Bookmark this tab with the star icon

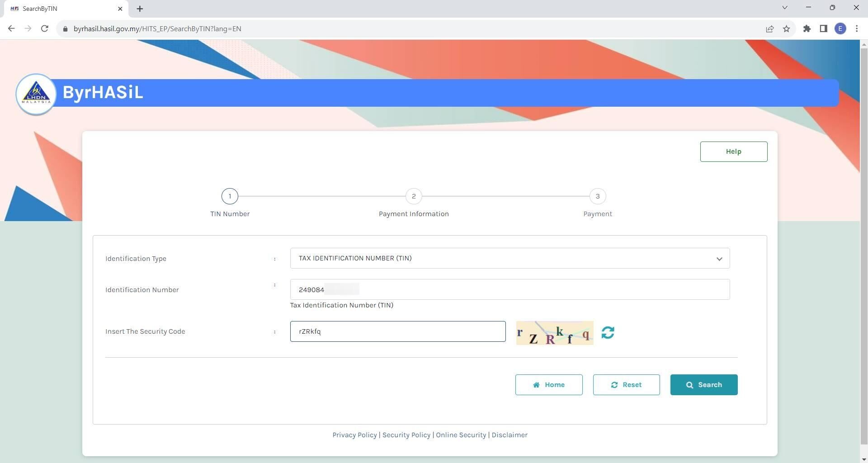(x=786, y=29)
